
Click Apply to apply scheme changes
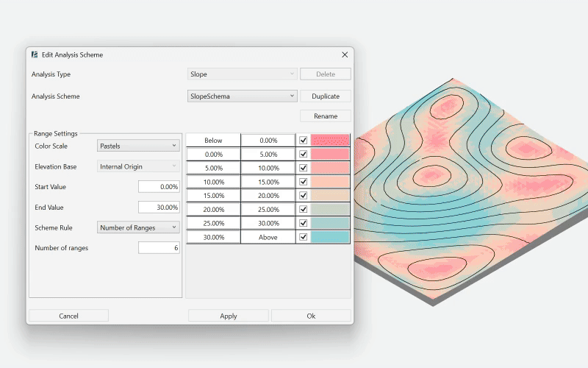(x=229, y=316)
